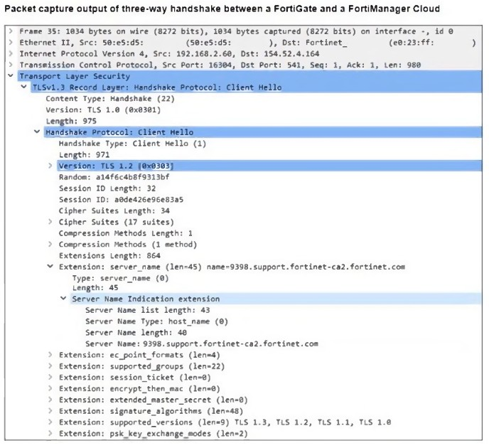
Task: Expand Extension: signature_algorithms
Action: pos(50,411)
